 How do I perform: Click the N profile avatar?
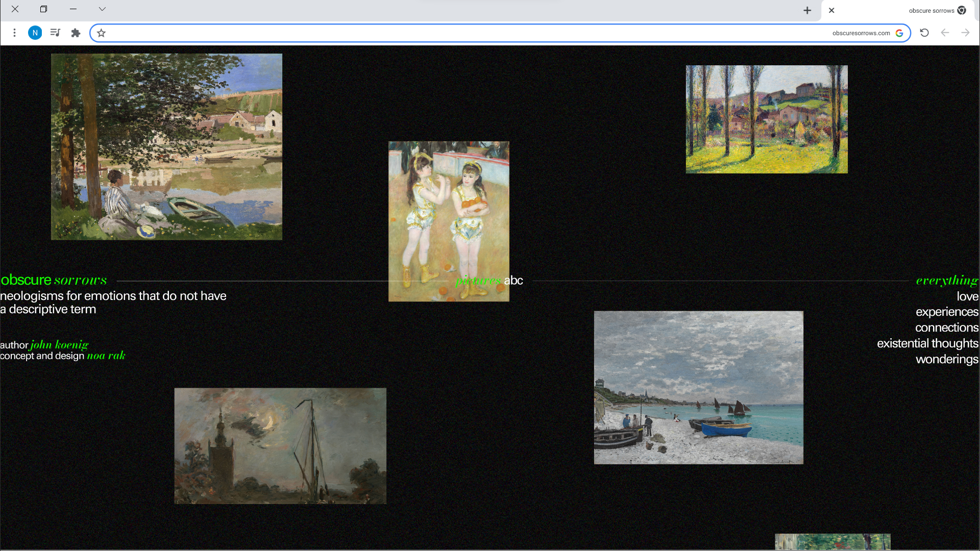click(x=35, y=33)
